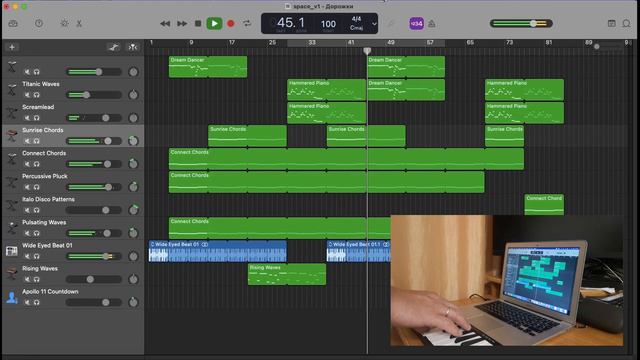Image resolution: width=640 pixels, height=360 pixels.
Task: Click the green Play button
Action: (214, 24)
